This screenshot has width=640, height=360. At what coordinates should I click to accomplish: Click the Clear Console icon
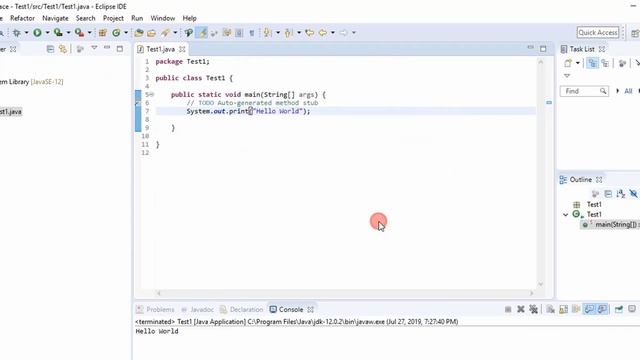(x=551, y=309)
